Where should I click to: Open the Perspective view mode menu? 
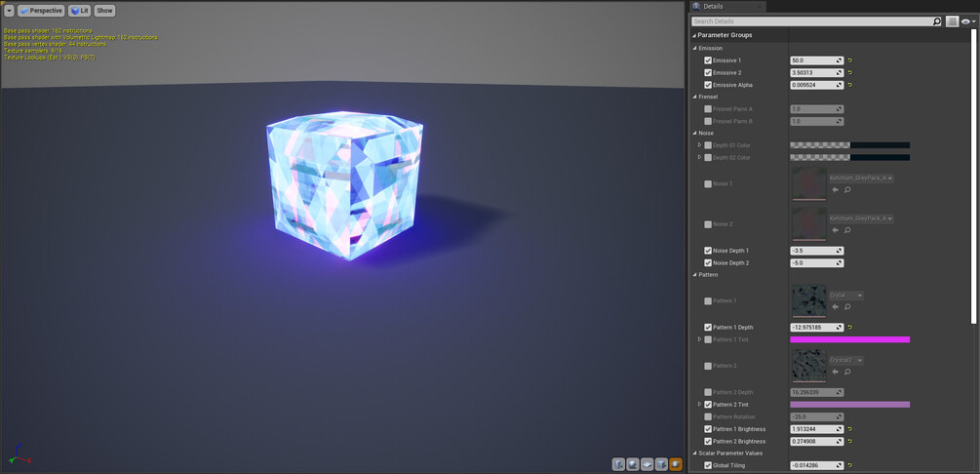pyautogui.click(x=41, y=11)
